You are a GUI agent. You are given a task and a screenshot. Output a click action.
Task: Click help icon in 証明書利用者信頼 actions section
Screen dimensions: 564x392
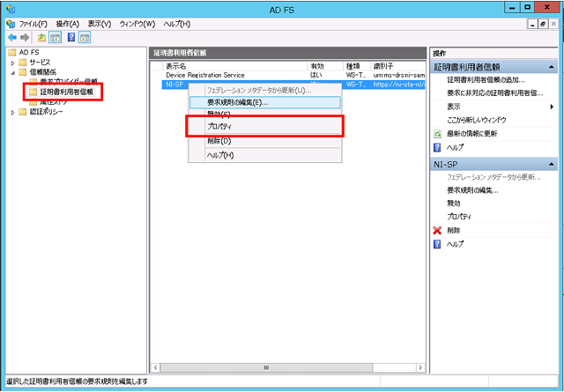(x=437, y=147)
